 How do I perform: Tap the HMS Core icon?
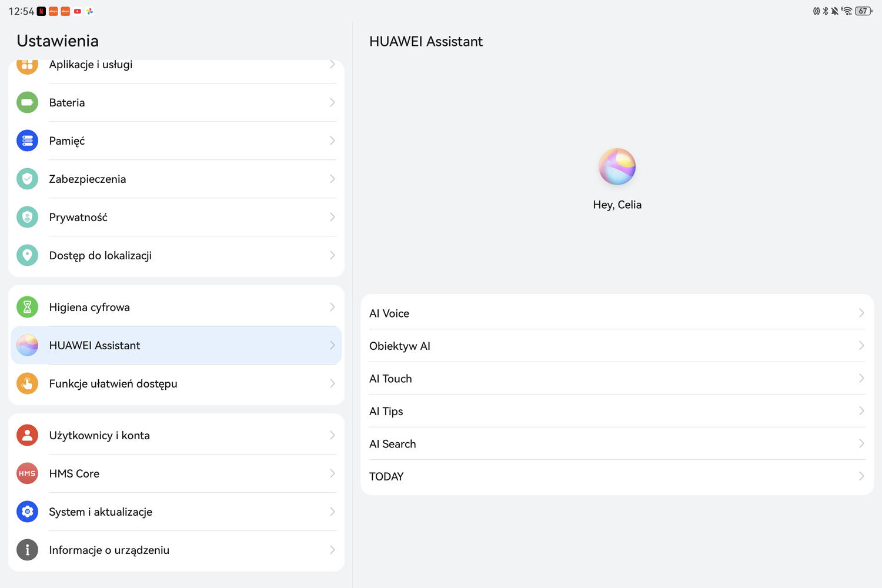pos(27,473)
